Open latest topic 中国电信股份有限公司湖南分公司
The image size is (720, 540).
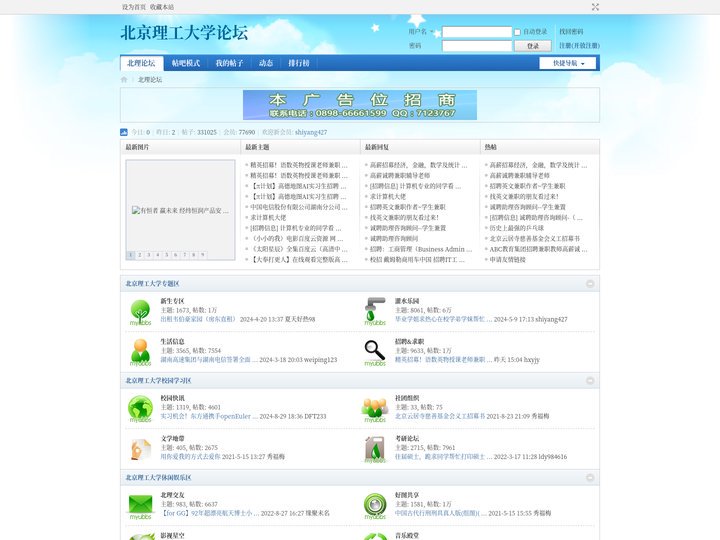pyautogui.click(x=299, y=207)
